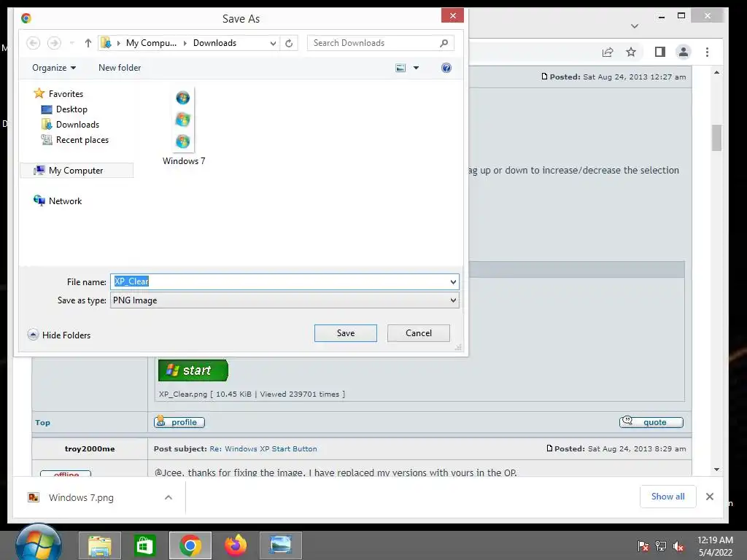This screenshot has width=747, height=560.
Task: Select Network in navigation pane
Action: click(x=65, y=201)
